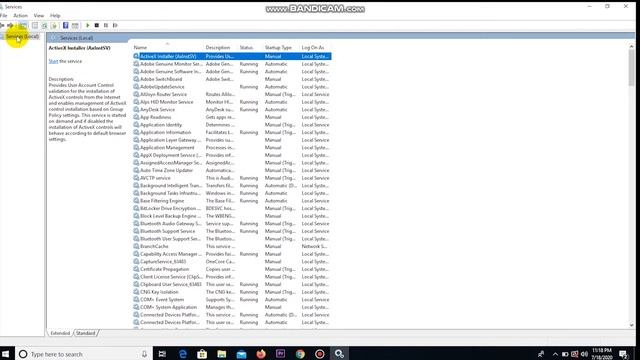
Task: Select the Capability Access Manager service row
Action: tap(232, 254)
